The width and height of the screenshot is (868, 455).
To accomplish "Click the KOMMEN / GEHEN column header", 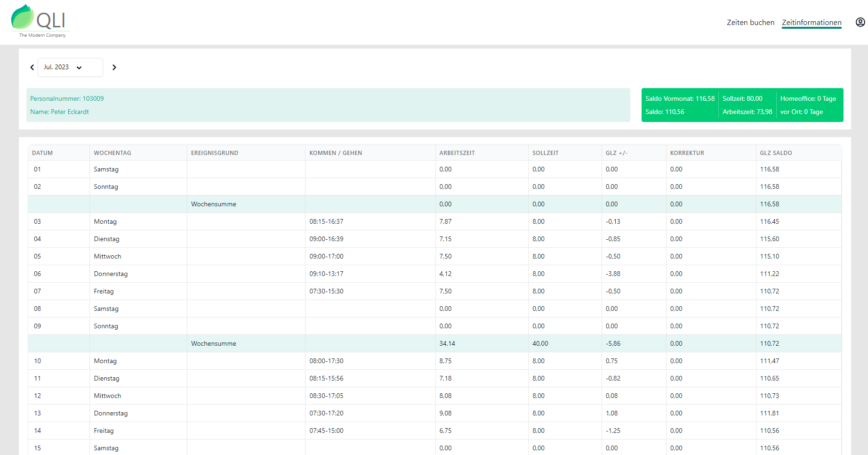I will [x=335, y=153].
